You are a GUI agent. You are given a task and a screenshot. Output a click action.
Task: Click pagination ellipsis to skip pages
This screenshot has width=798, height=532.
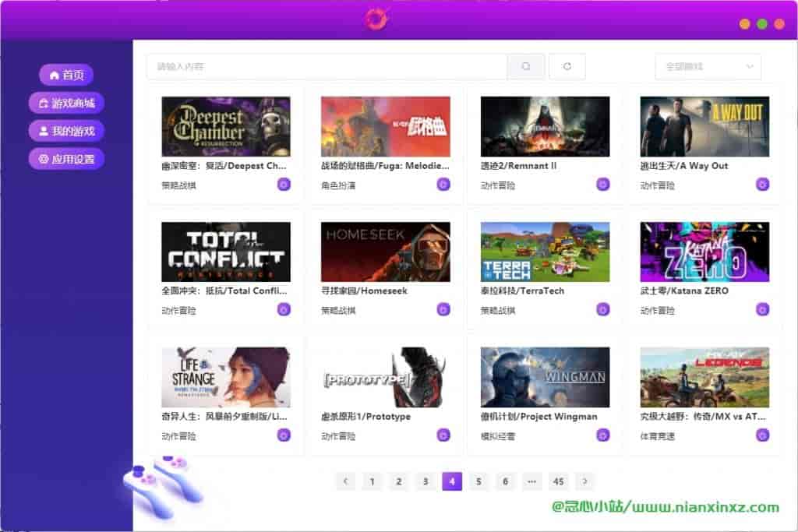[531, 481]
